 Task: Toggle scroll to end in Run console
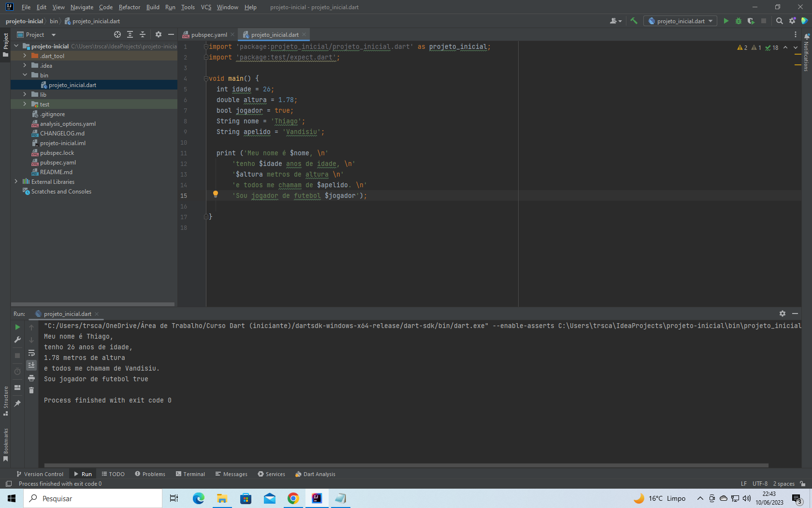point(31,365)
